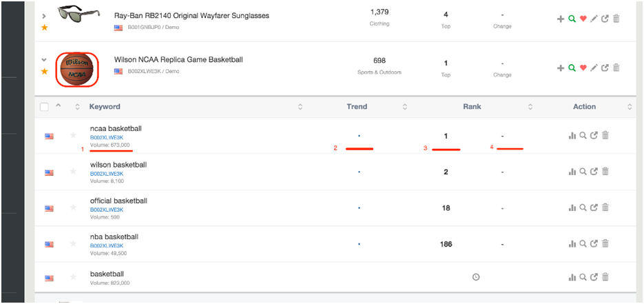This screenshot has height=304, width=644.
Task: Edit Ray-Ban Wayfarer with pencil icon
Action: (594, 19)
